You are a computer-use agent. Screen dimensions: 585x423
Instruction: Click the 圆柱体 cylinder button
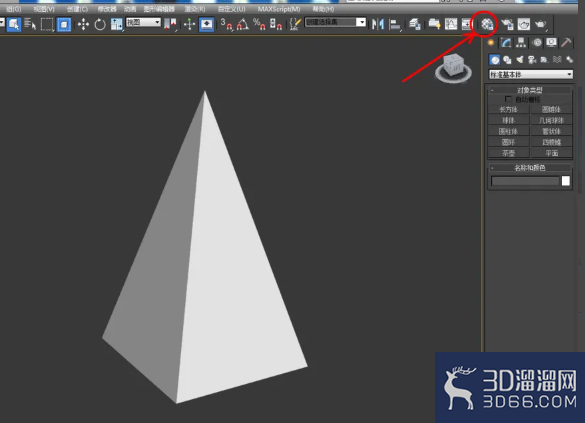coord(509,131)
